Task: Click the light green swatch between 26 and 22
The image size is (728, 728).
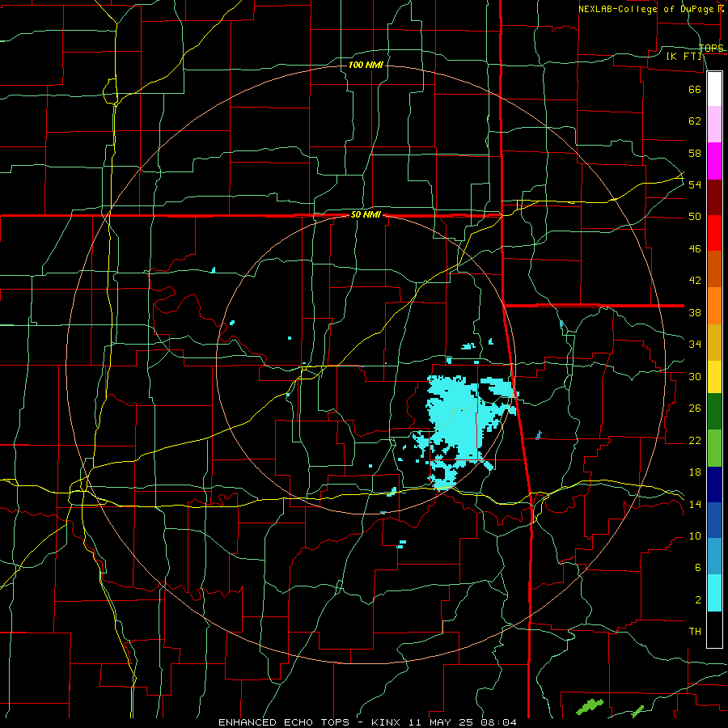Action: tap(714, 448)
